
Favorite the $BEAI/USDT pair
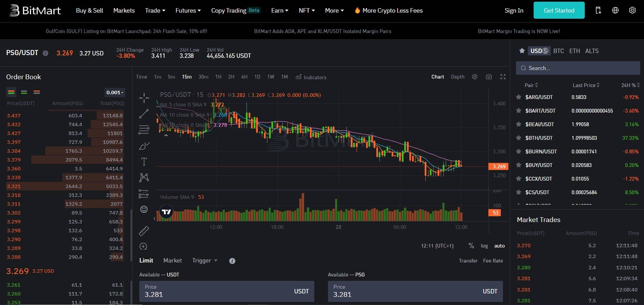[519, 124]
